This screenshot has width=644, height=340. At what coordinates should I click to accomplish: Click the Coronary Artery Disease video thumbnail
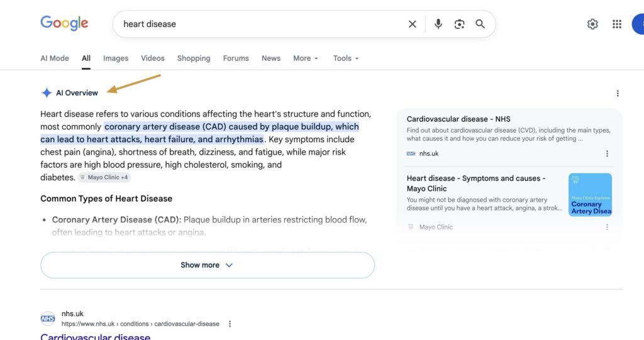pos(590,195)
